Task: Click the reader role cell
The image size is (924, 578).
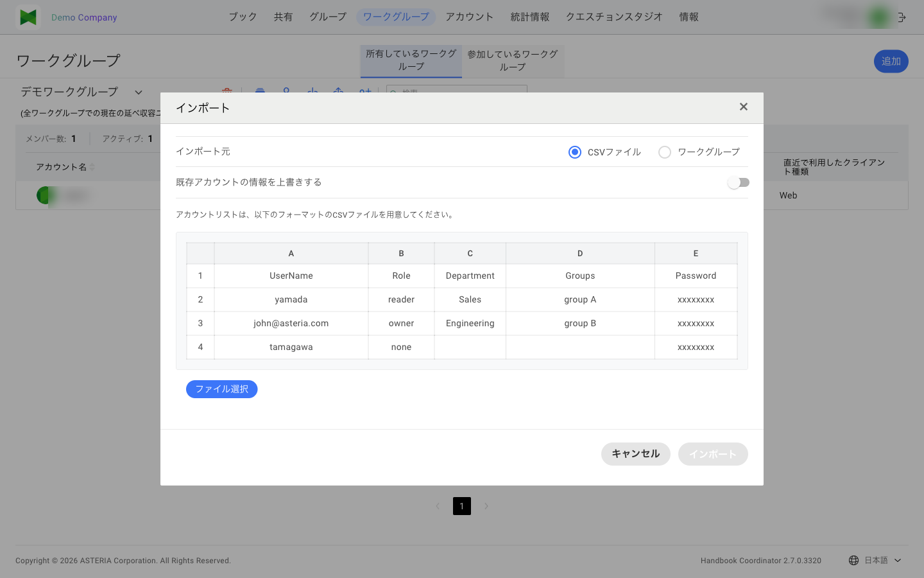Action: [402, 300]
